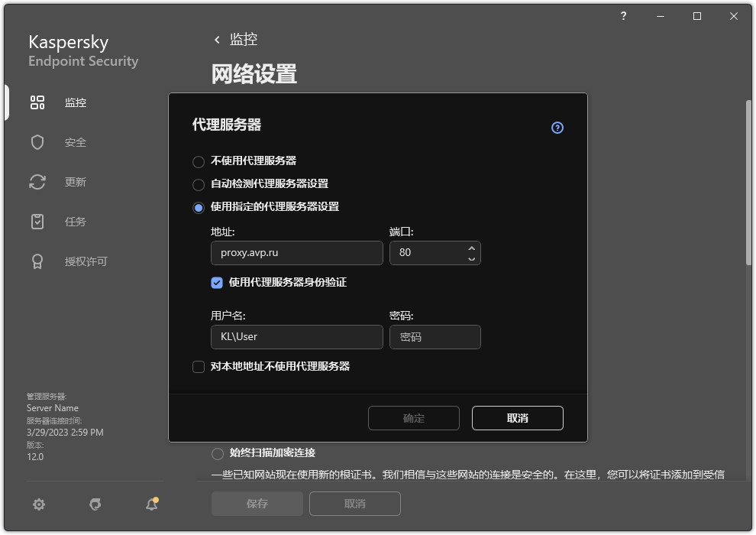Click the proxy dialog help question mark
This screenshot has height=535, width=756.
click(x=557, y=128)
